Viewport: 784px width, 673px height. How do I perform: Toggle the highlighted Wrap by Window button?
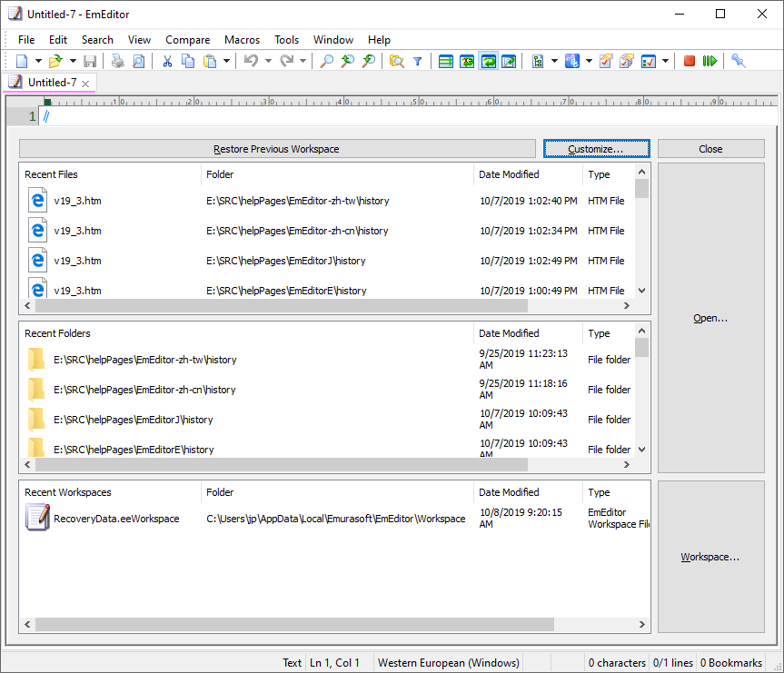point(489,61)
